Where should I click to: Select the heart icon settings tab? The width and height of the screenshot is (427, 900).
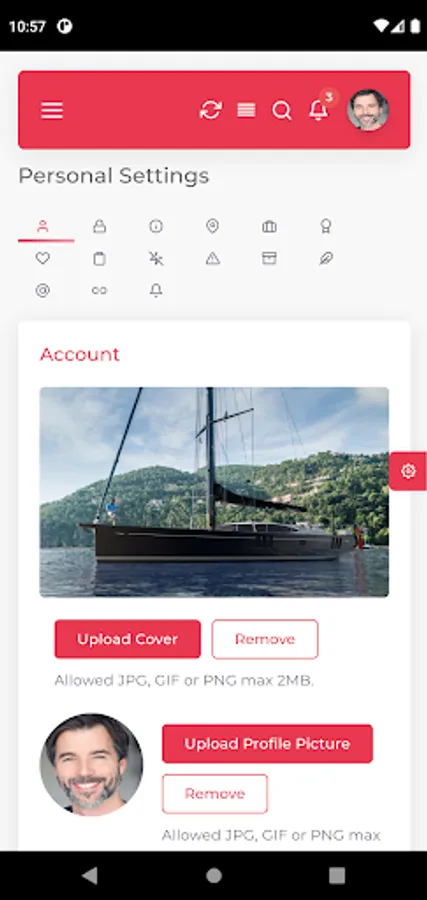(x=42, y=259)
